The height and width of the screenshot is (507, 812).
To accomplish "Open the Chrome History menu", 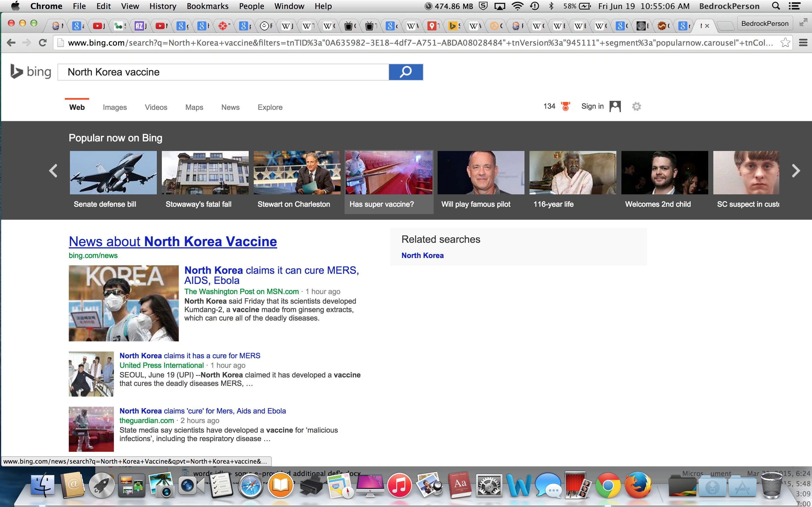I will click(163, 6).
